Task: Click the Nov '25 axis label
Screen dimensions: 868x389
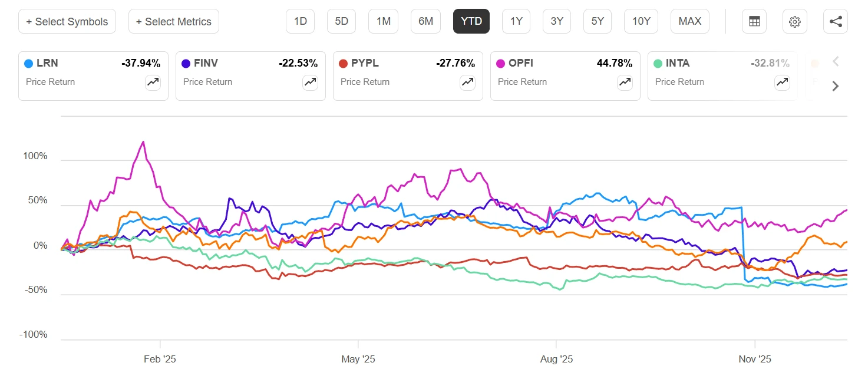Action: (755, 360)
